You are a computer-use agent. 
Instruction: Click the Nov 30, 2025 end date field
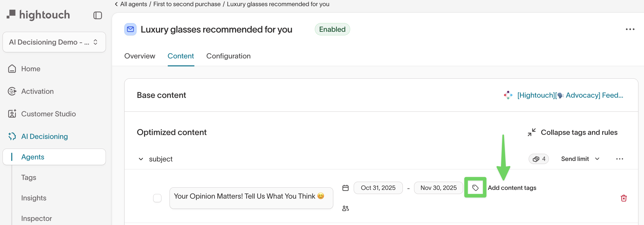[438, 188]
